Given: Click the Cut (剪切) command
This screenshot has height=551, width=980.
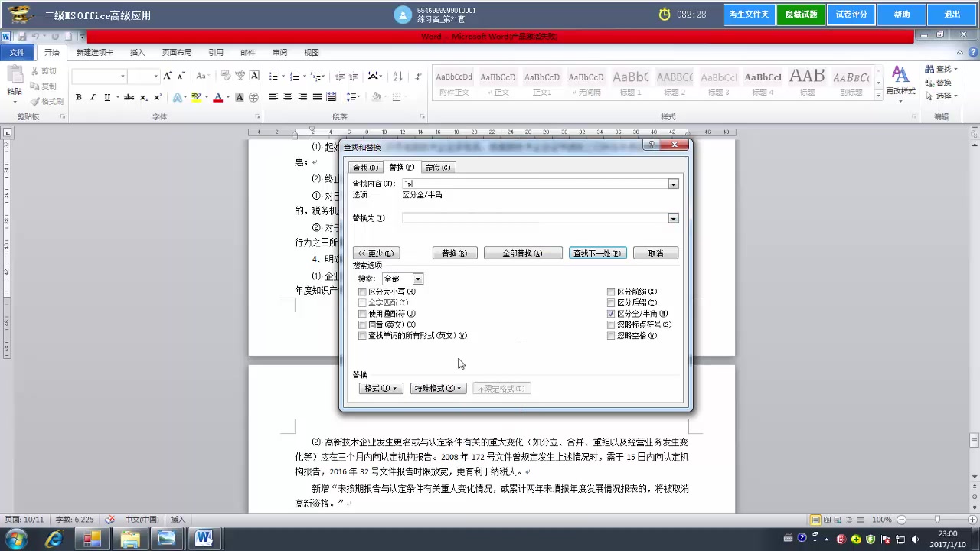Looking at the screenshot, I should click(x=44, y=71).
